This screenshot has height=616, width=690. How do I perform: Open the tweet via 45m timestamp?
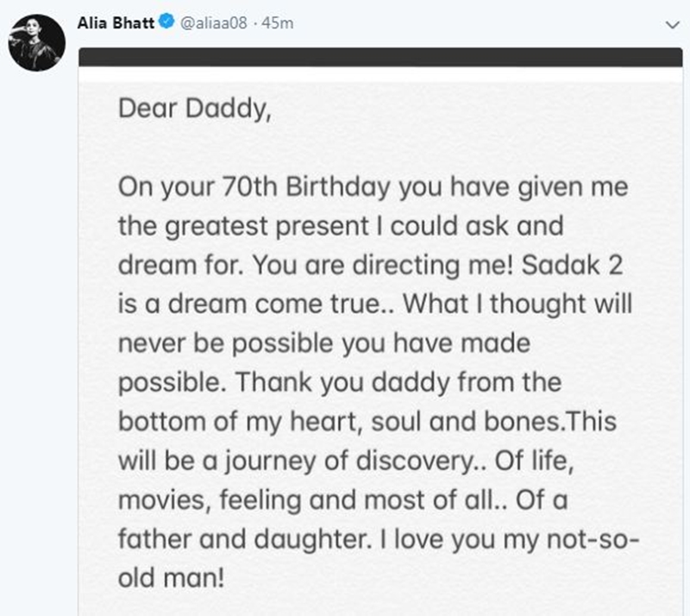(x=277, y=23)
